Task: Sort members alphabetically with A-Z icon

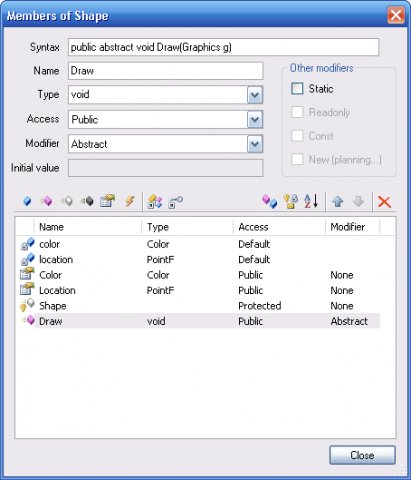Action: pos(311,201)
